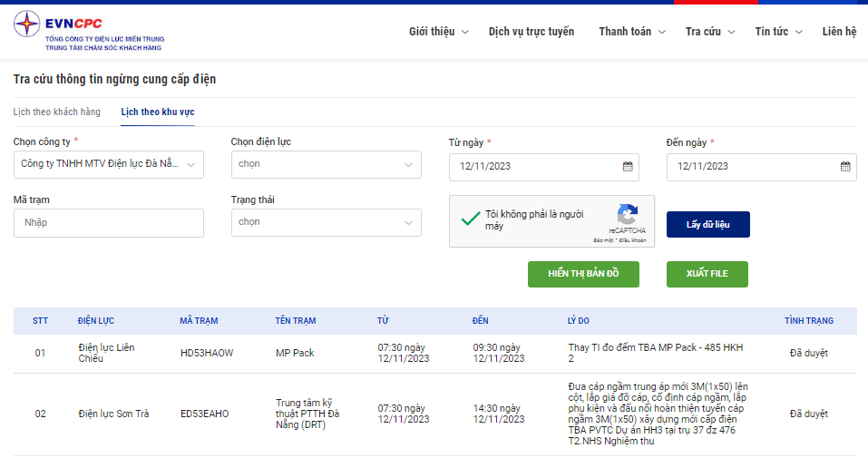
Task: Click the Mã trạm input field
Action: pyautogui.click(x=109, y=222)
